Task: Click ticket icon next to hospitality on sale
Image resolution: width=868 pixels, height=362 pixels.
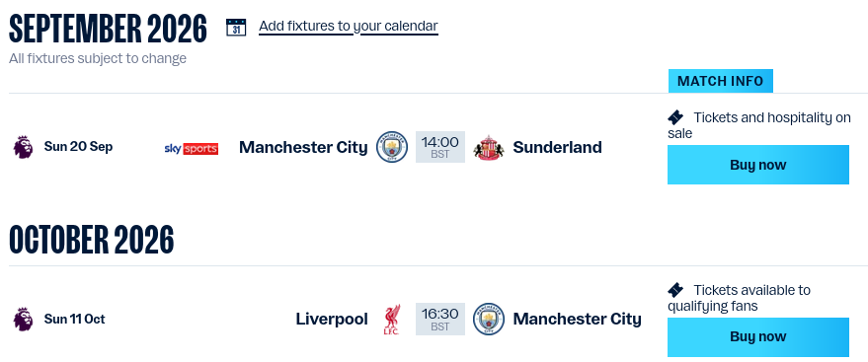Action: pos(675,117)
